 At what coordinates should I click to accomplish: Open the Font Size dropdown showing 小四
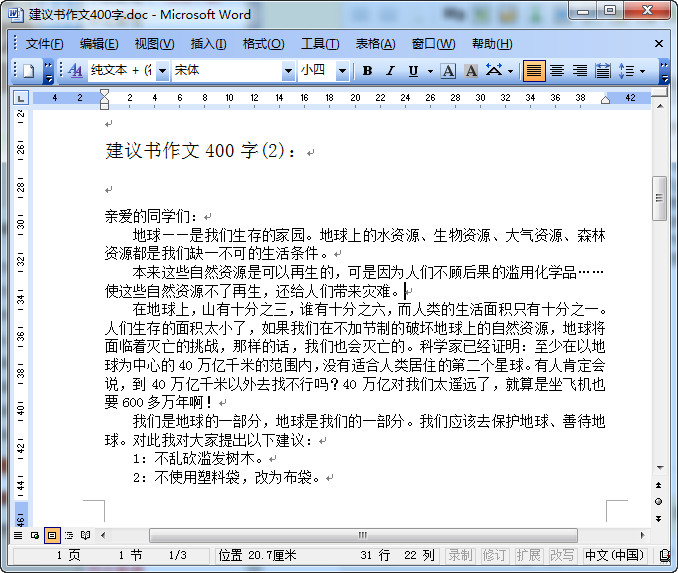click(x=342, y=71)
